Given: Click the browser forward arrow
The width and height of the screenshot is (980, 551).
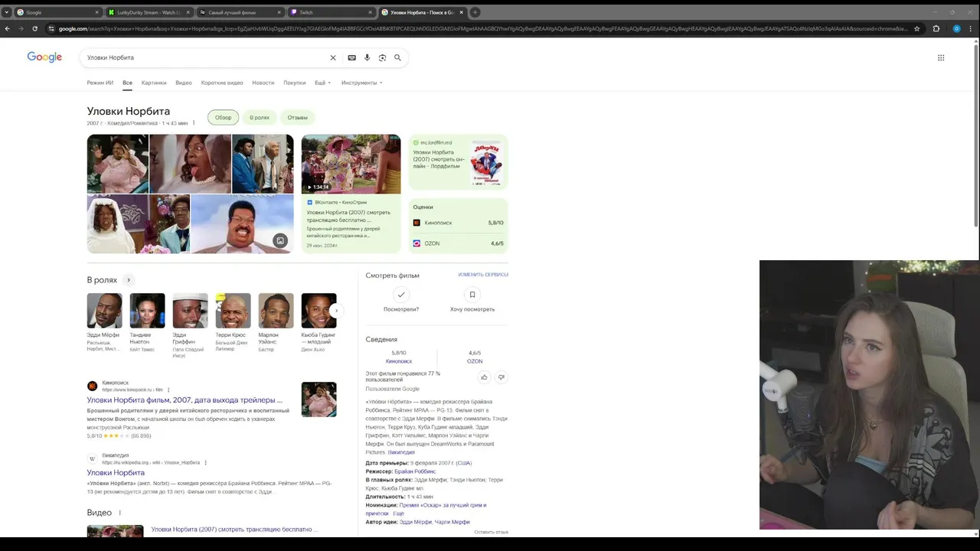Looking at the screenshot, I should point(21,28).
